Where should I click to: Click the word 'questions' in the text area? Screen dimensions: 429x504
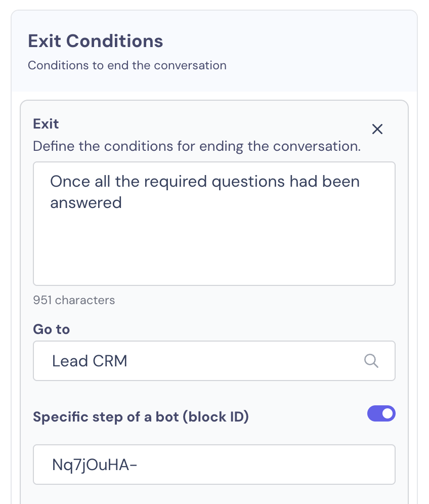[x=248, y=182]
